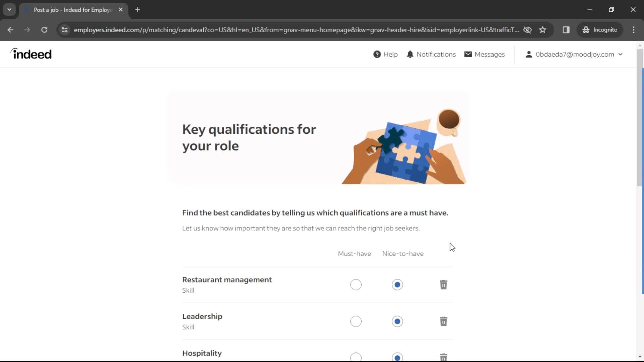
Task: Click the delete icon for Hospitality skill
Action: coord(443,357)
